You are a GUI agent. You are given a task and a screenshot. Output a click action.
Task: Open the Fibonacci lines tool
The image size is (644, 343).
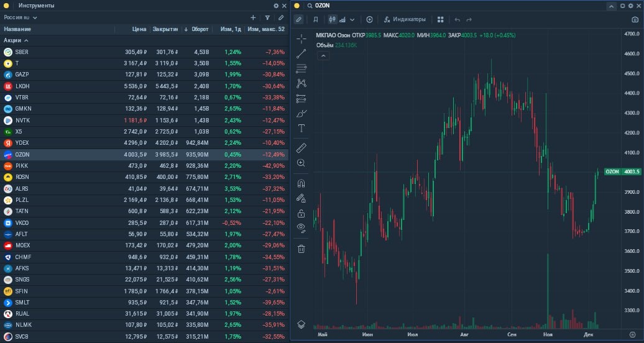click(301, 68)
